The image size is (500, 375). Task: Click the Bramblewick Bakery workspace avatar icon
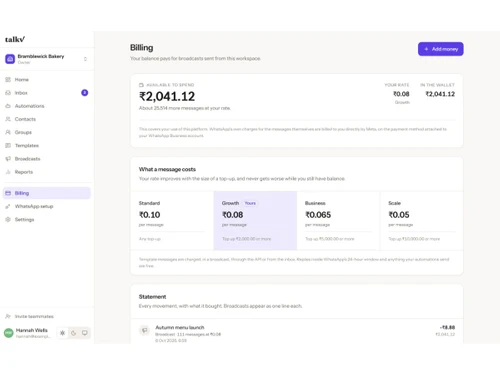click(x=10, y=59)
